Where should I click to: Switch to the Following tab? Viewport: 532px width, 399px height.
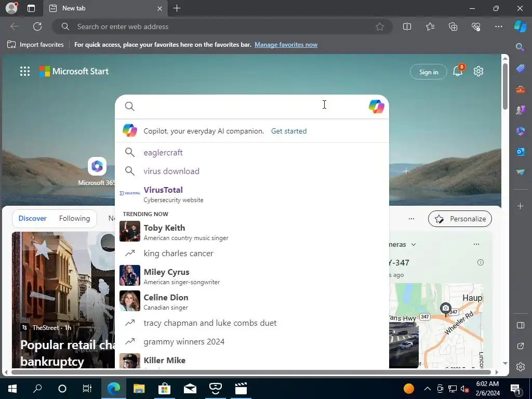74,218
